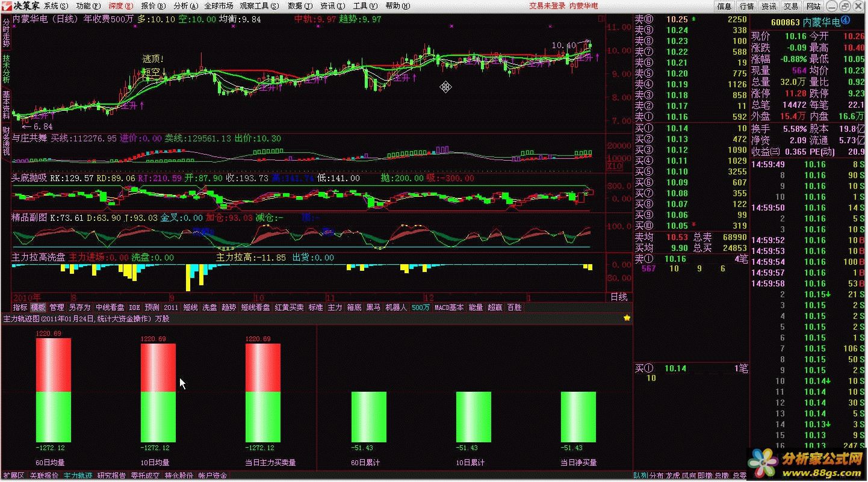The image size is (868, 482).
Task: Select the 箱底 template tab
Action: pos(354,307)
